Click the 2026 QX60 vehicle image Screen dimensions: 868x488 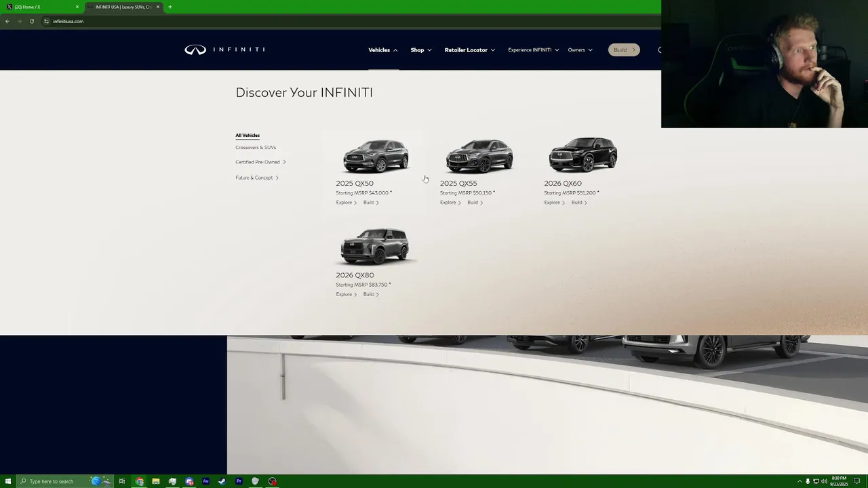583,155
